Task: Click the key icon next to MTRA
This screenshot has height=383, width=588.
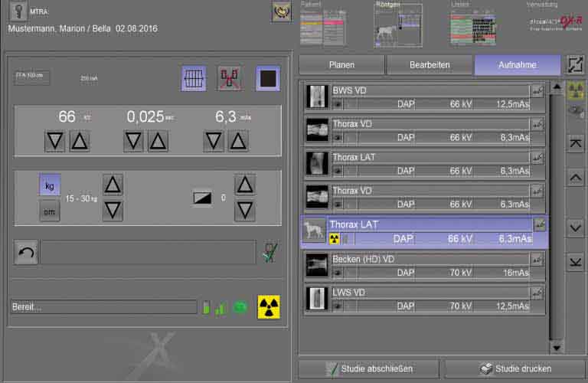Action: tap(18, 11)
